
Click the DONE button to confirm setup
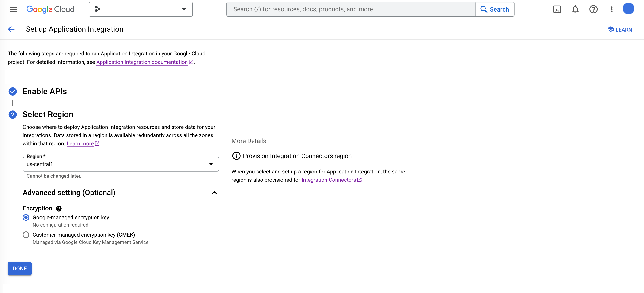pyautogui.click(x=19, y=268)
